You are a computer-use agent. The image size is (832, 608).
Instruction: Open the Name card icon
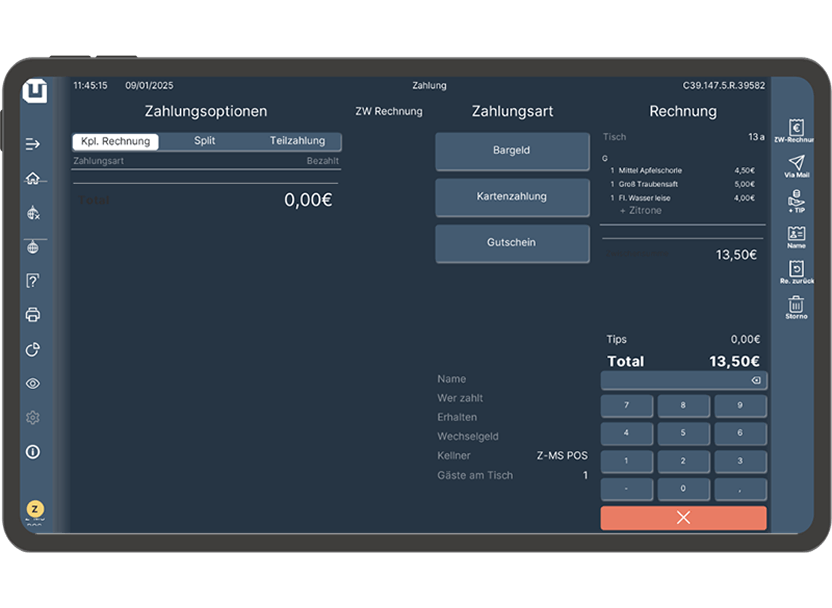click(x=796, y=235)
